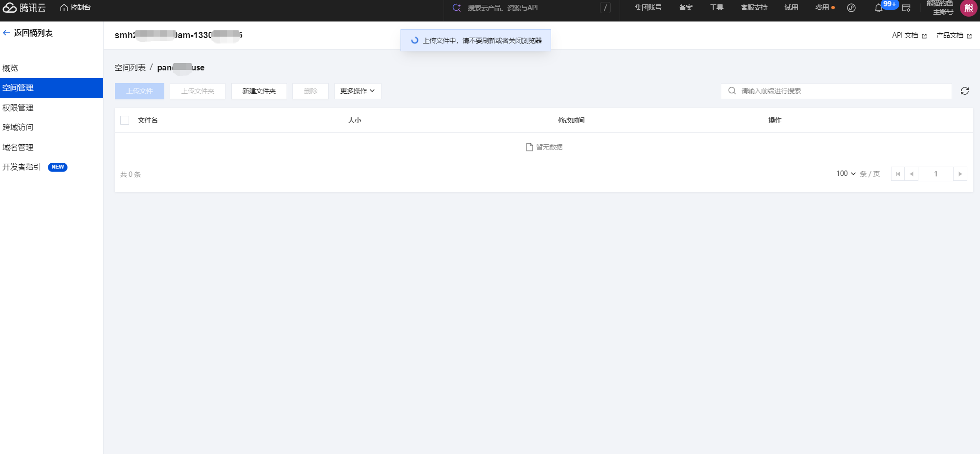Click the 上传文件夹 button
This screenshot has width=980, height=454.
[x=198, y=91]
